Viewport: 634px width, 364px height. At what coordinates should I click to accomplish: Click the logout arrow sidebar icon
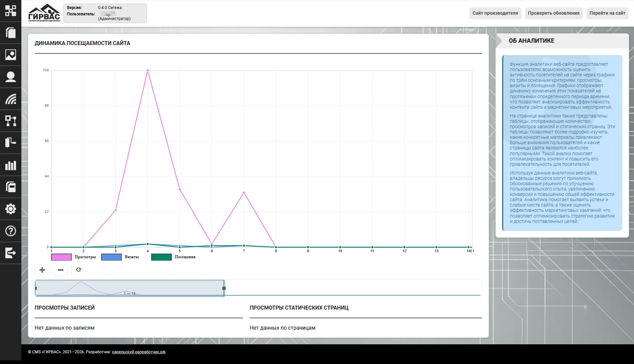pyautogui.click(x=11, y=253)
